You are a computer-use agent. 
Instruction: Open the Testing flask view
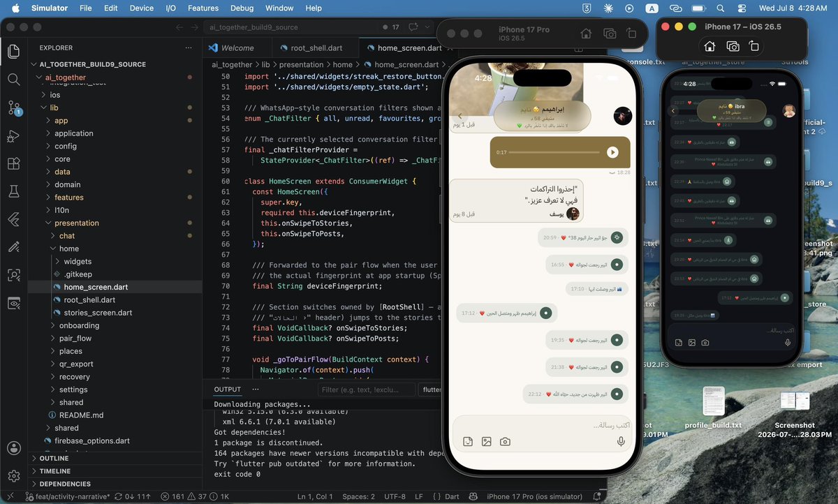(13, 191)
